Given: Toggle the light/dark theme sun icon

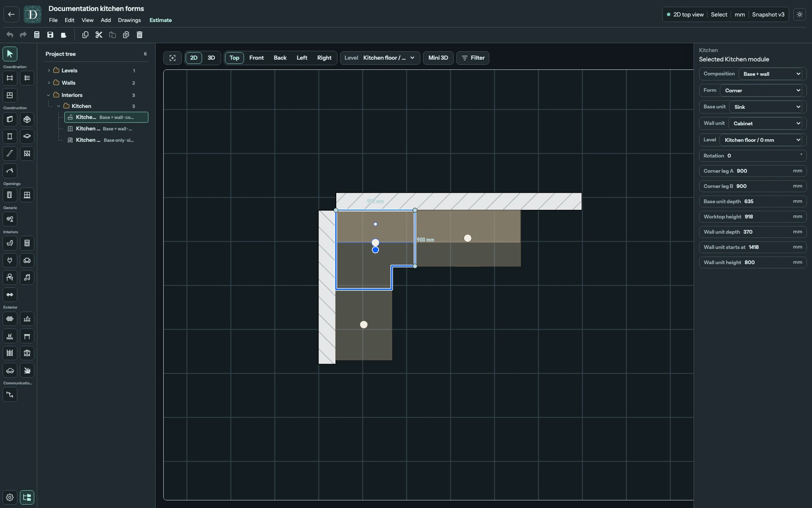Looking at the screenshot, I should (800, 14).
